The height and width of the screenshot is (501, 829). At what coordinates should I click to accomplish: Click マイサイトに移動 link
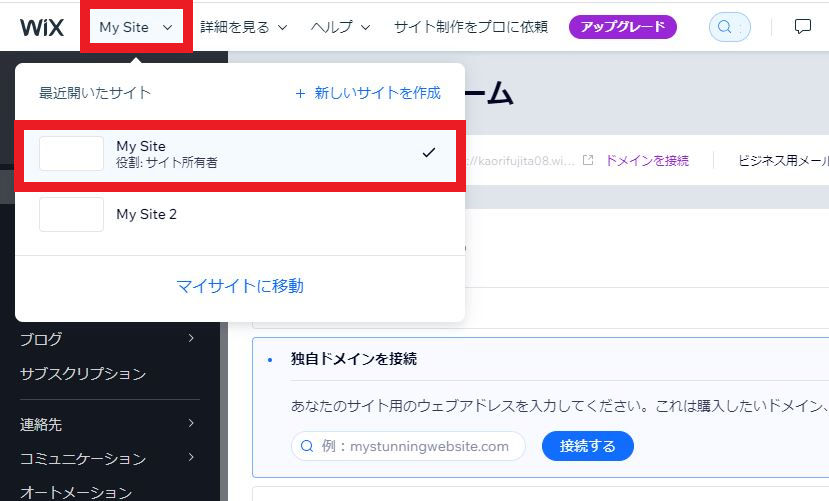click(x=240, y=286)
